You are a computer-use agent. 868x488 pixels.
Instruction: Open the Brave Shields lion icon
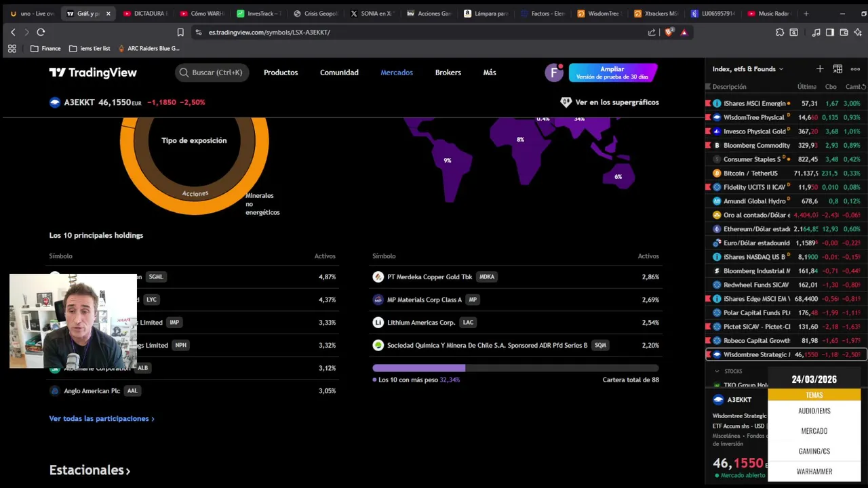(x=669, y=32)
